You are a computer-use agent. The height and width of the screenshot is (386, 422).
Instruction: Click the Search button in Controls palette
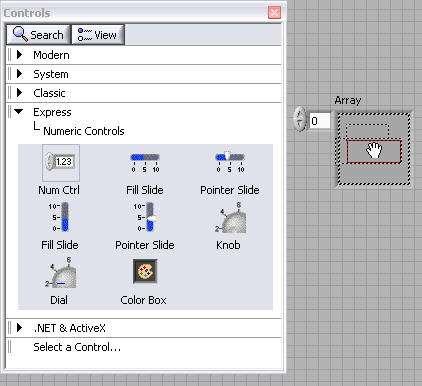[x=38, y=34]
